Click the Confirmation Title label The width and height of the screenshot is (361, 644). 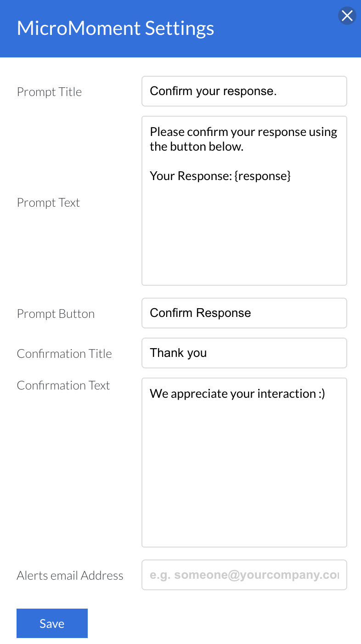(x=64, y=354)
